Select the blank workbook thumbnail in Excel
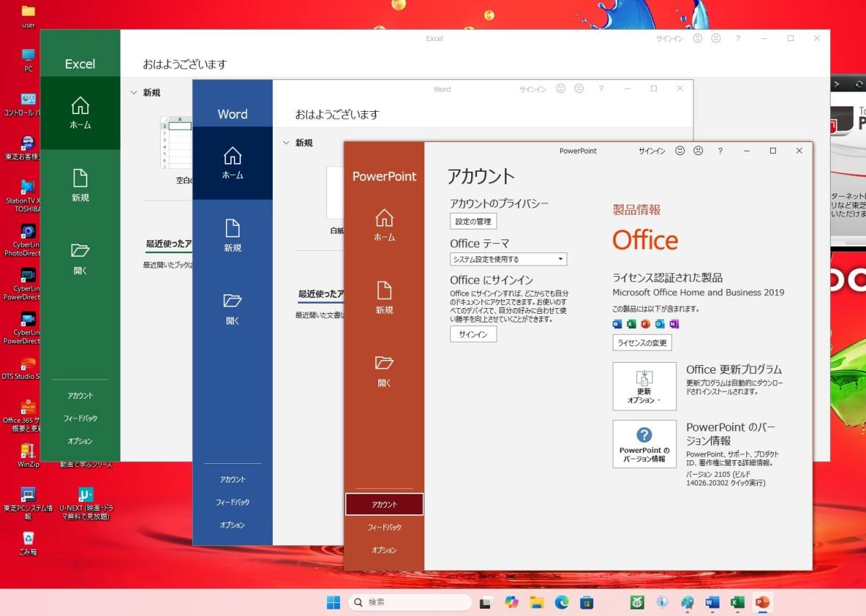866x616 pixels. pos(176,141)
